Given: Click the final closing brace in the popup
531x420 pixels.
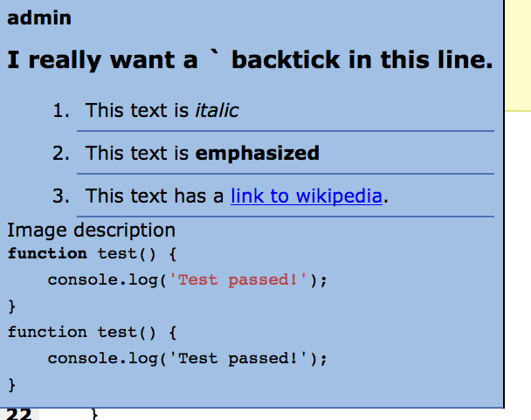Looking at the screenshot, I should (x=12, y=384).
